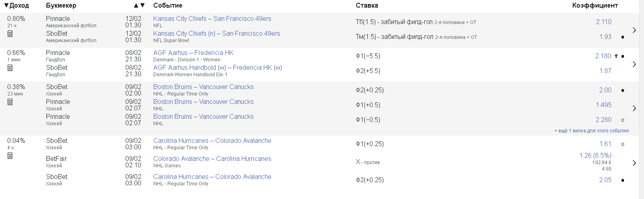Click ascending date sort triangle in header

click(136, 6)
